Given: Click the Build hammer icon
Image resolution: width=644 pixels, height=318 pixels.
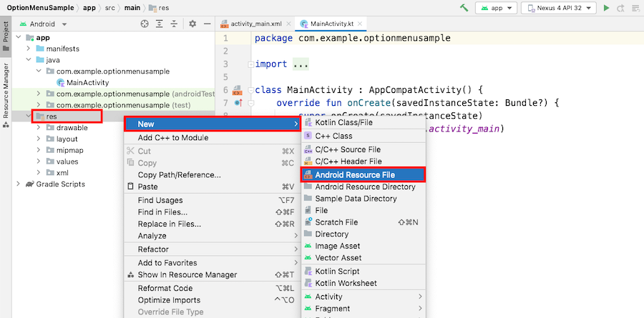Looking at the screenshot, I should (464, 8).
